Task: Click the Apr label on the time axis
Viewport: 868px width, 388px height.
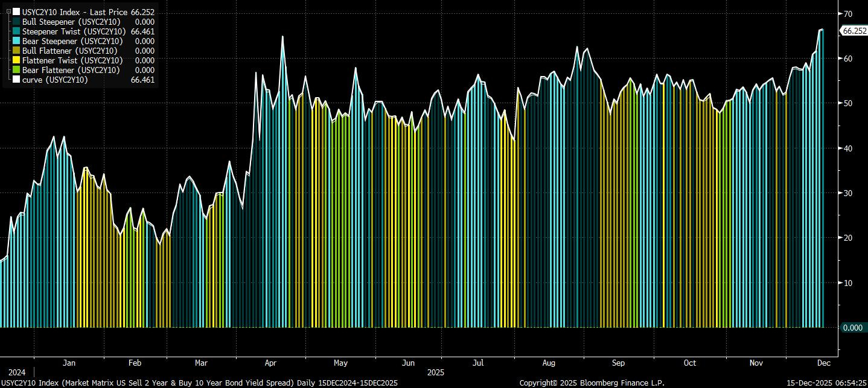Action: tap(270, 363)
